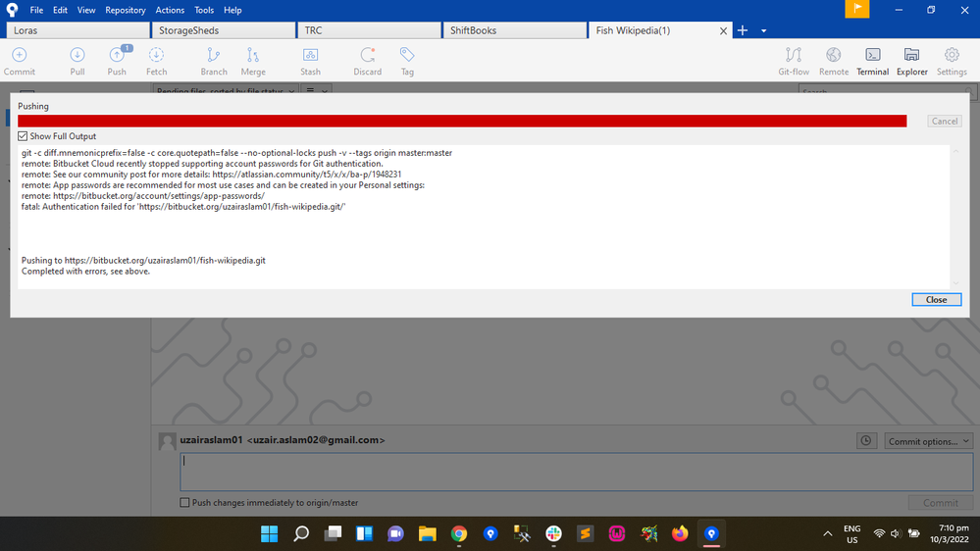The height and width of the screenshot is (551, 980).
Task: Open the Terminal from the toolbar
Action: pos(872,61)
